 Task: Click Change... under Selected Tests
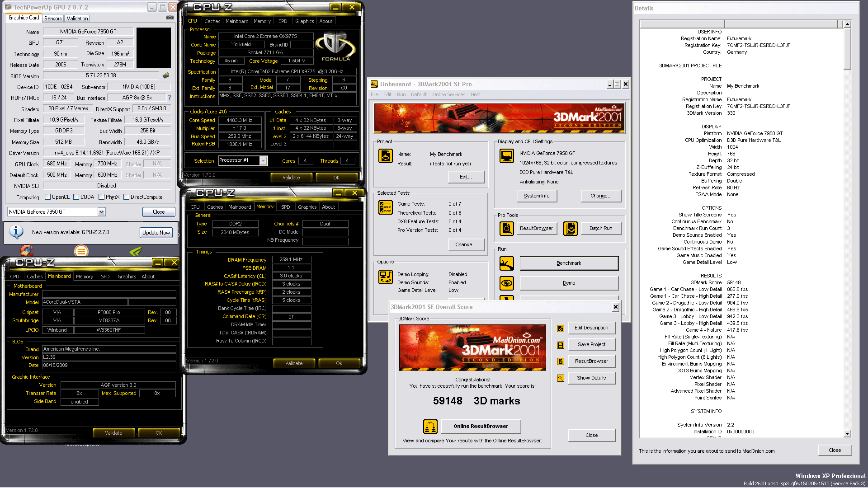tap(466, 245)
